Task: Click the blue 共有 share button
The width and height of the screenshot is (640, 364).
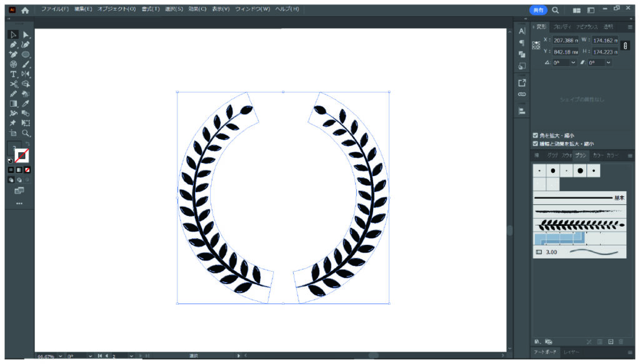Action: (x=538, y=10)
